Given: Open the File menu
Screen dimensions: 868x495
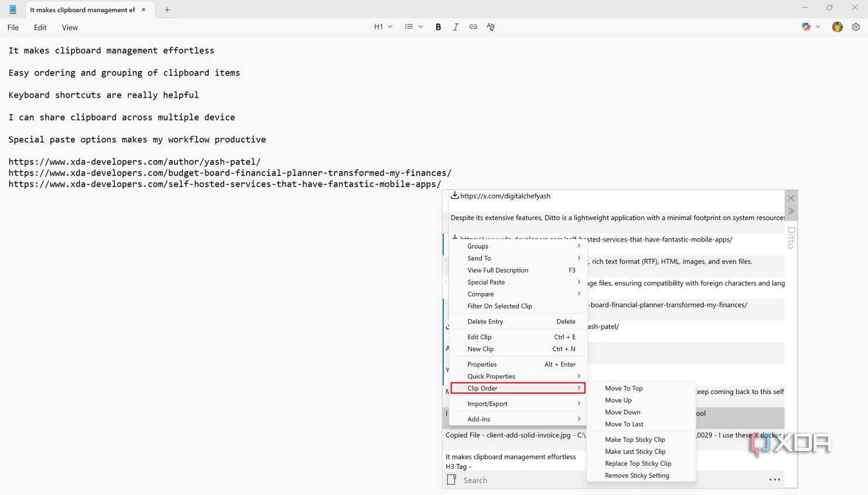Looking at the screenshot, I should [x=13, y=28].
